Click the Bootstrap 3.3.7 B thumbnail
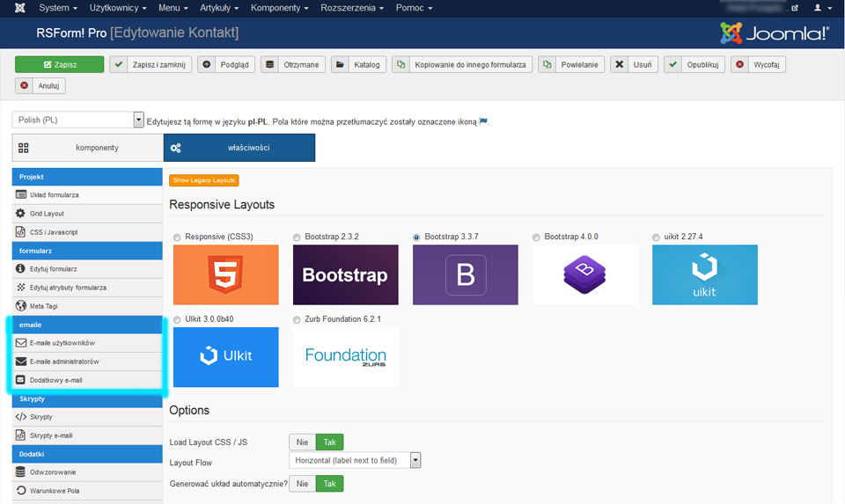This screenshot has height=504, width=845. (465, 274)
